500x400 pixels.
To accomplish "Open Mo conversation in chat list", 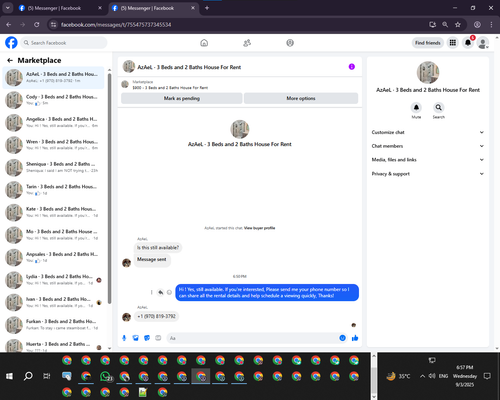I will point(53,235).
